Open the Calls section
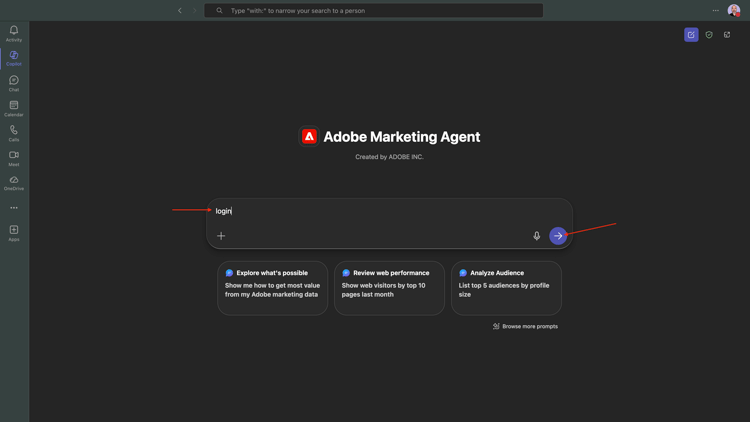The height and width of the screenshot is (422, 750). [x=14, y=133]
